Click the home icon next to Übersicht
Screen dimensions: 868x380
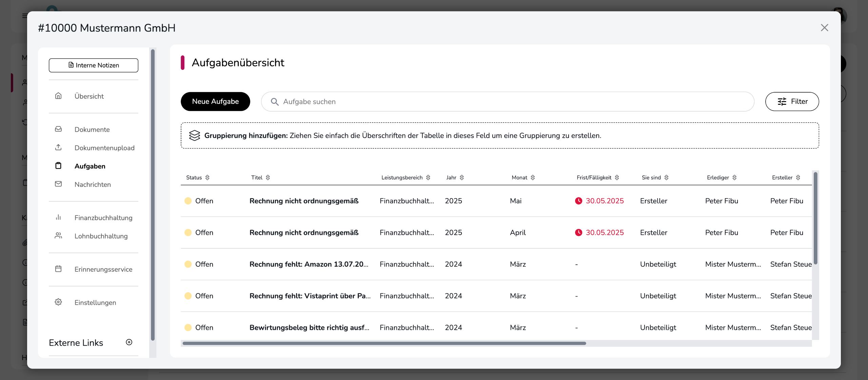(x=58, y=96)
